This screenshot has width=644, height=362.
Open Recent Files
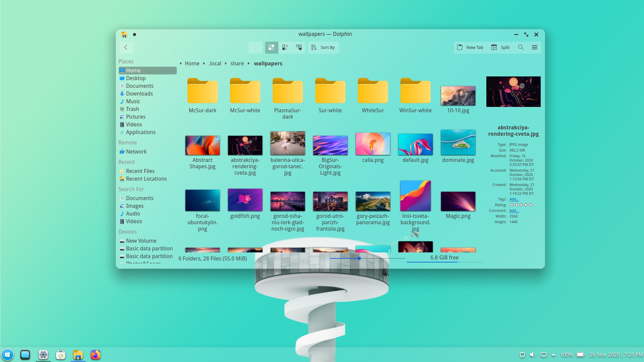pyautogui.click(x=148, y=171)
